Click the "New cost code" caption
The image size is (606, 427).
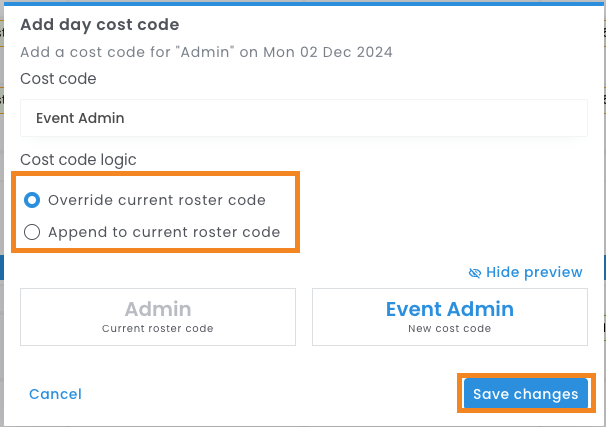click(x=449, y=328)
